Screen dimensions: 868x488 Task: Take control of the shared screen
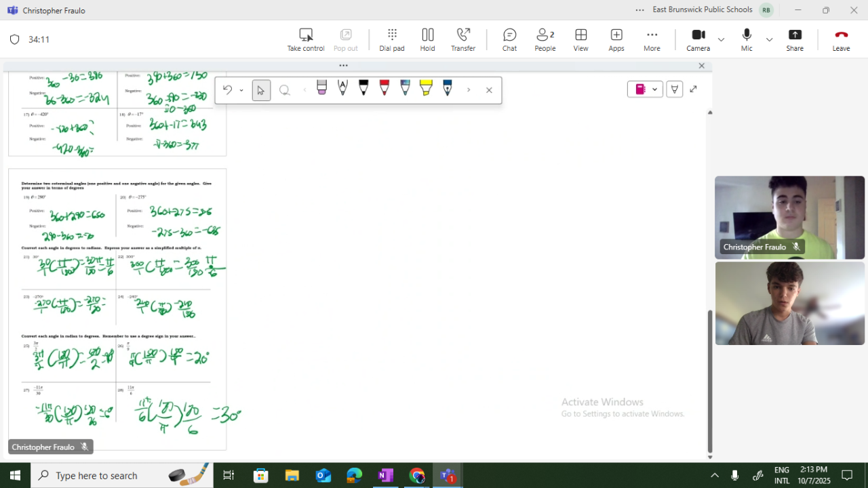(x=306, y=40)
